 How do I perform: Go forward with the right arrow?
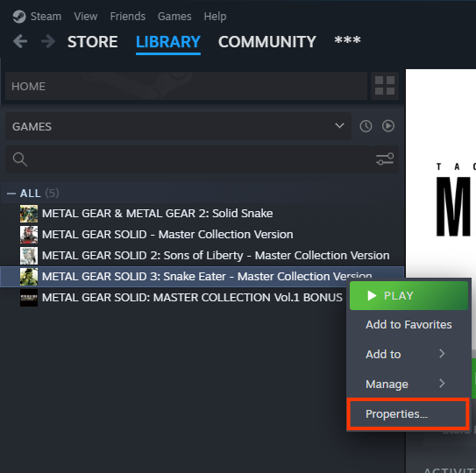click(x=48, y=41)
